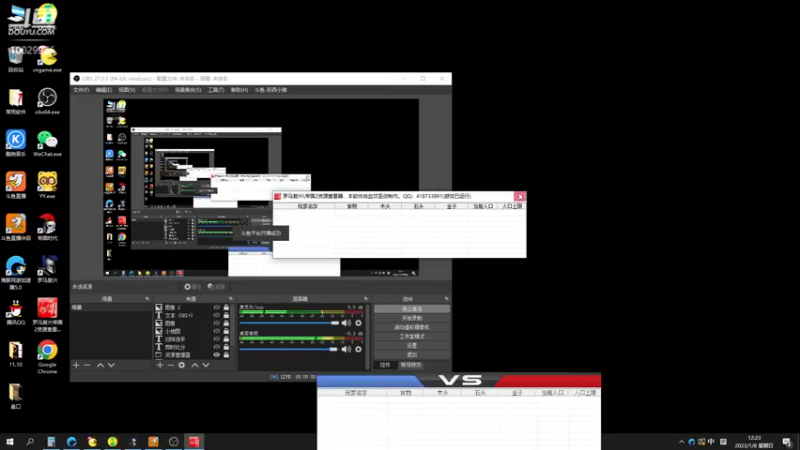The width and height of the screenshot is (800, 450).
Task: Open 设置 button in controls
Action: tap(412, 345)
